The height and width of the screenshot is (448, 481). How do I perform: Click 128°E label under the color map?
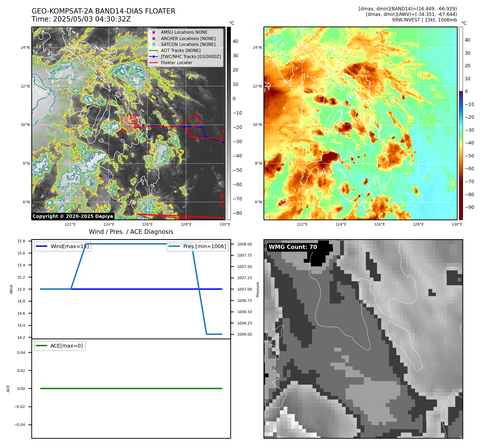point(418,224)
